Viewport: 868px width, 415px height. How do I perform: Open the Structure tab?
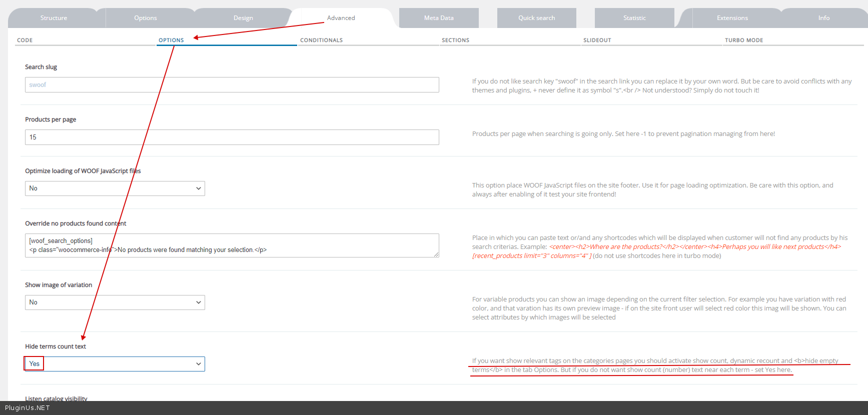coord(54,18)
